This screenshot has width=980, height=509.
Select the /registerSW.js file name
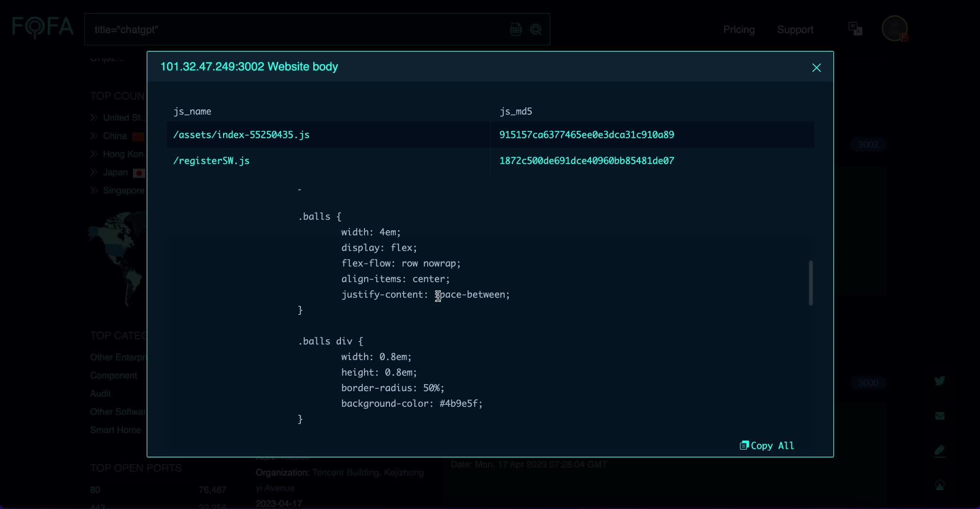(x=211, y=161)
